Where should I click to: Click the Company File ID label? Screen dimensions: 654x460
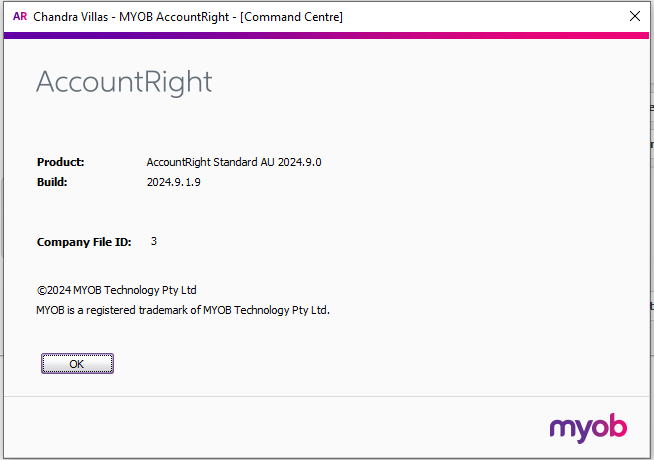[x=84, y=242]
